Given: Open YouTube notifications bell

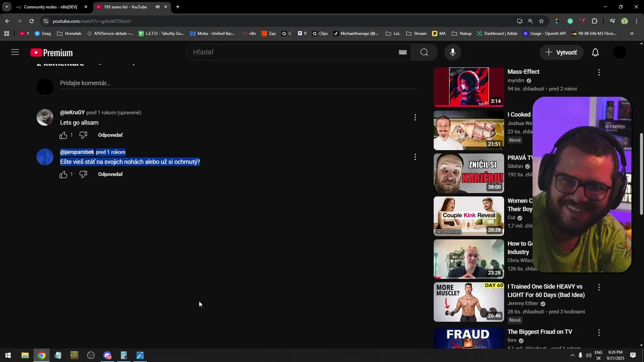Looking at the screenshot, I should coord(595,52).
